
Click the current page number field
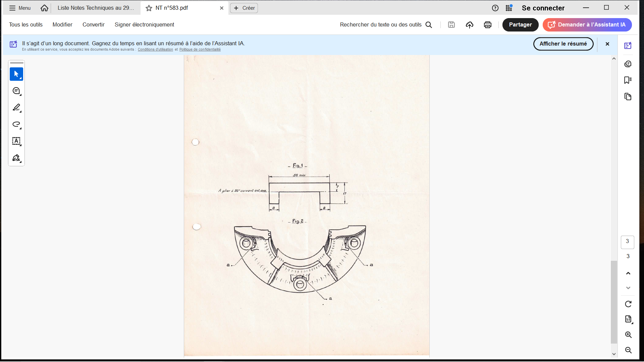627,242
